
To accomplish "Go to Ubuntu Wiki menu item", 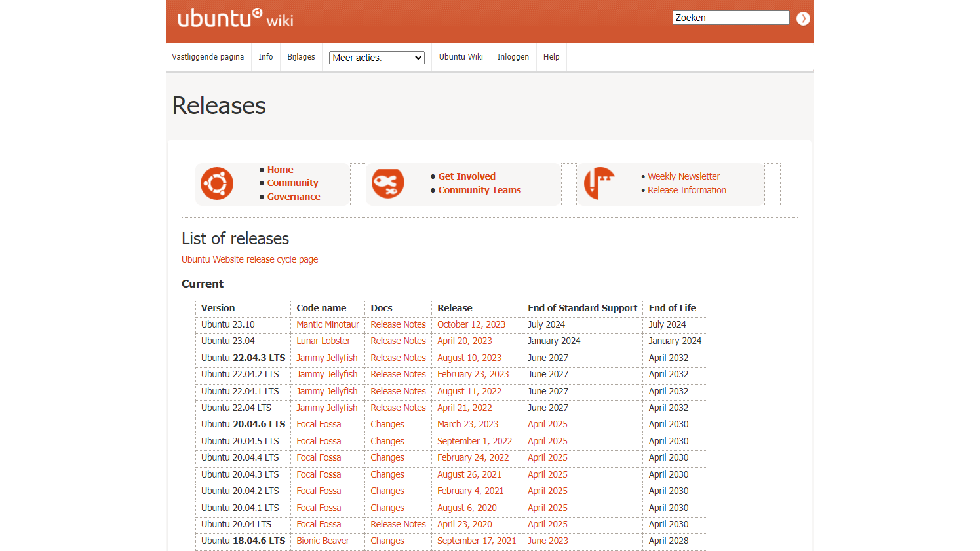I will [x=461, y=57].
